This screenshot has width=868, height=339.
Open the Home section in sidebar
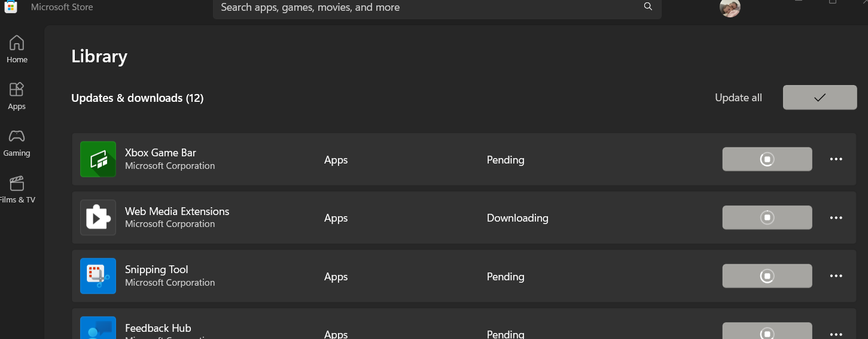coord(17,49)
